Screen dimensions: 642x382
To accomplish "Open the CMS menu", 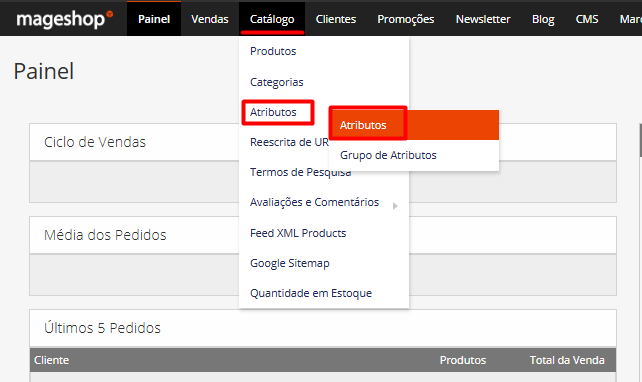I will tap(587, 19).
